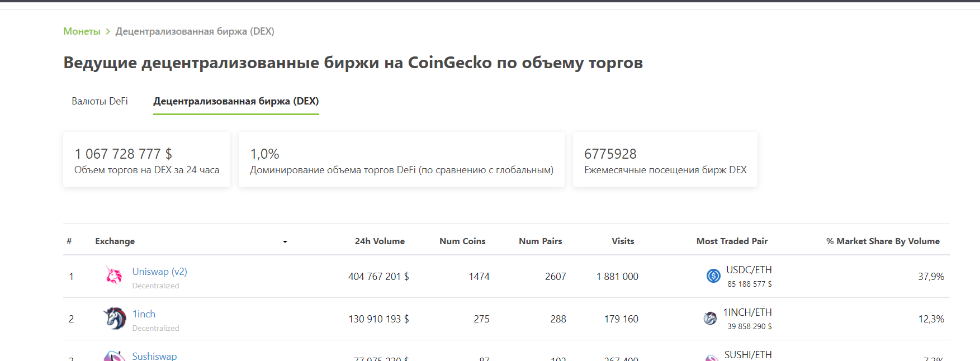Sort table by Visits header
This screenshot has width=980, height=361.
(x=623, y=241)
